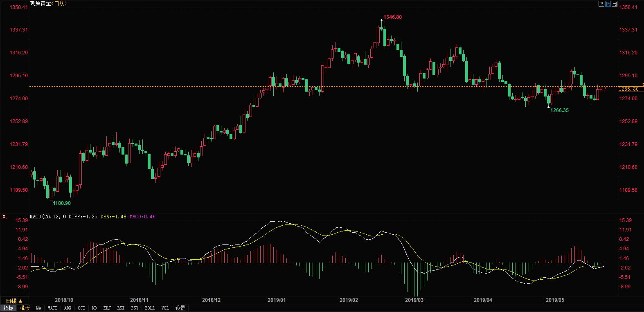Select the MA indicator

(x=39, y=308)
